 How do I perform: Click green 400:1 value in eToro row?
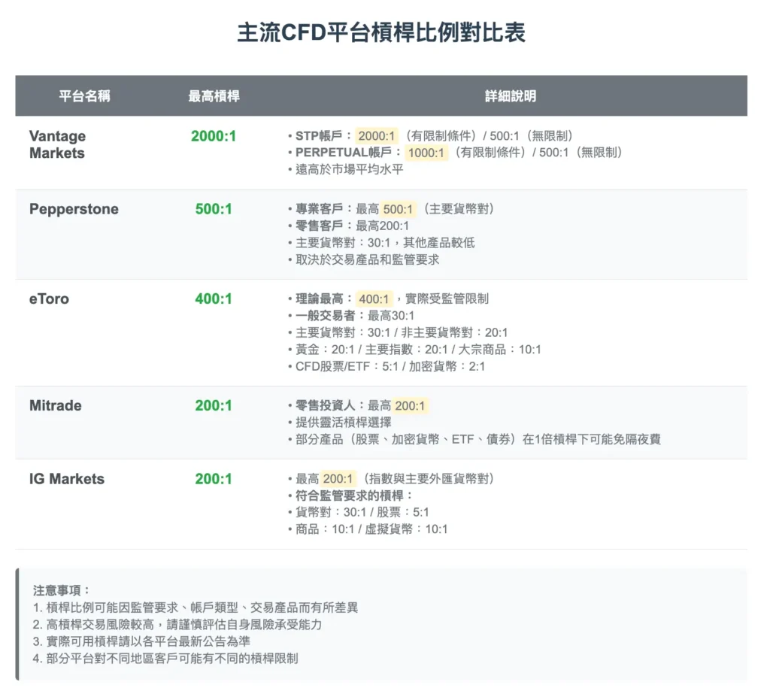coord(214,298)
